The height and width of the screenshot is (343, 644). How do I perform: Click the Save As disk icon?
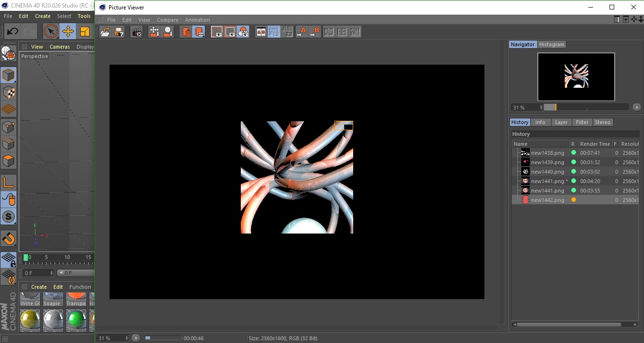pos(119,32)
